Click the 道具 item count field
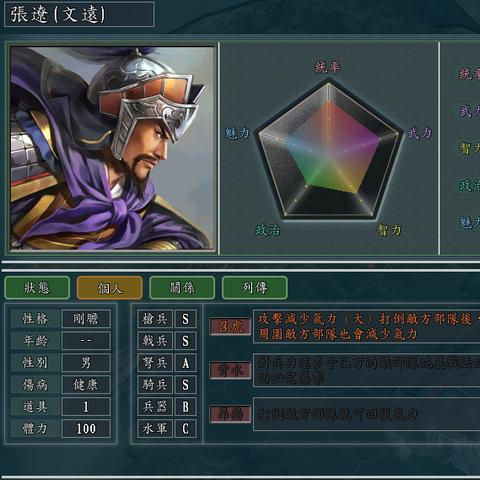 point(86,407)
